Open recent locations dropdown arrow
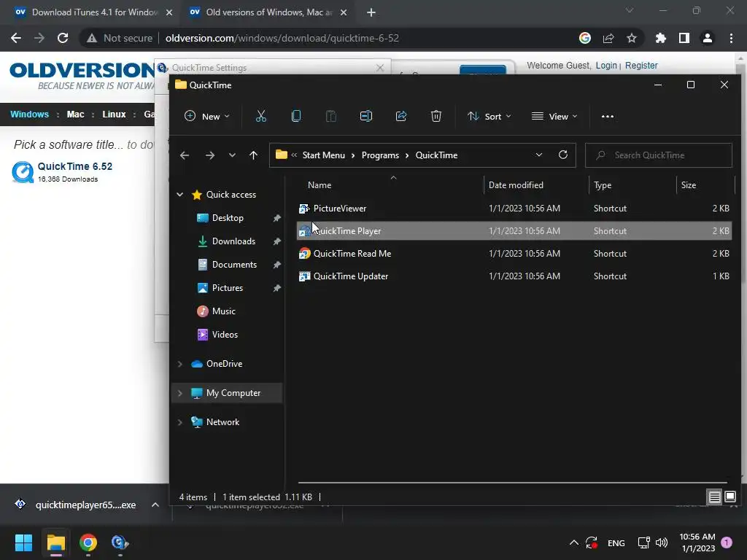 [232, 155]
